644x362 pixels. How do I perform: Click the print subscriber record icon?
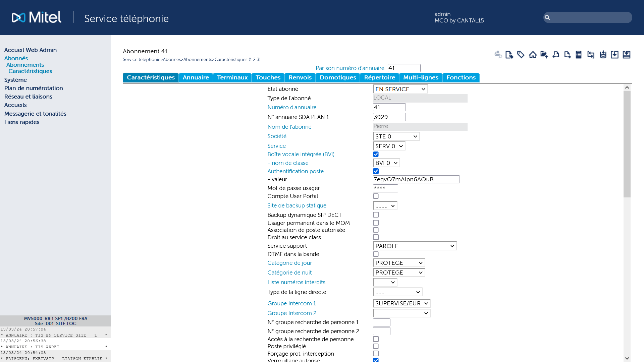(x=579, y=54)
